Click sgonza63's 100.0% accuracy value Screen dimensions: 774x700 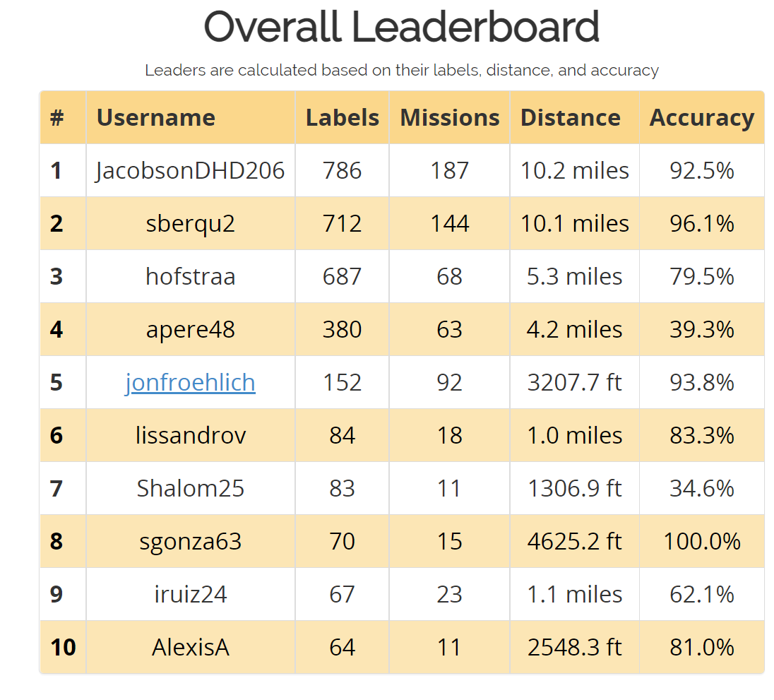(701, 541)
